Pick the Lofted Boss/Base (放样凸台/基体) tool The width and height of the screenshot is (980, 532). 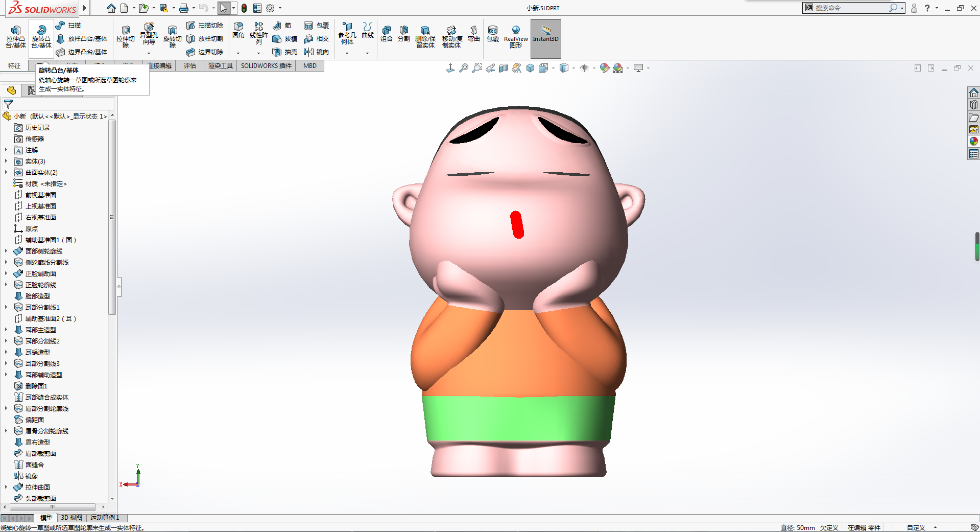pos(82,38)
